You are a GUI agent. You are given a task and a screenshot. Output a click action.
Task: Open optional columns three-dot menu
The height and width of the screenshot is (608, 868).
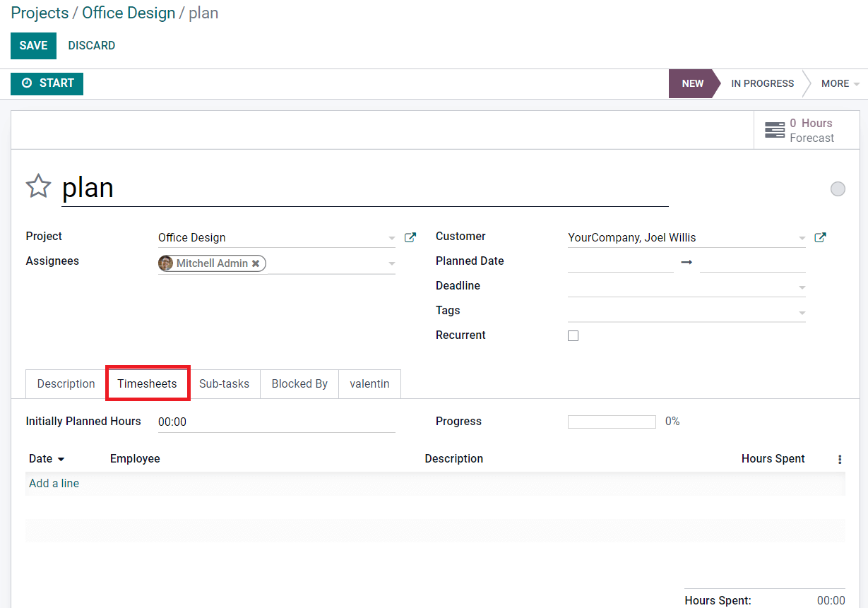pos(840,460)
